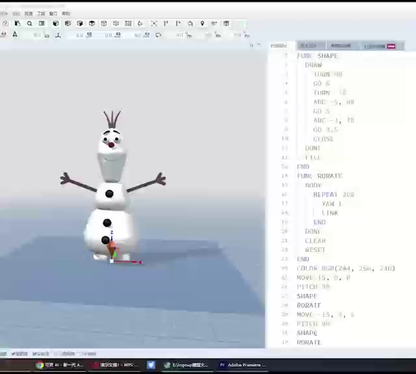Viewport: 416px width, 374px height.
Task: Click the circular rotate arrow icon in second toolbar row
Action: click(x=158, y=35)
